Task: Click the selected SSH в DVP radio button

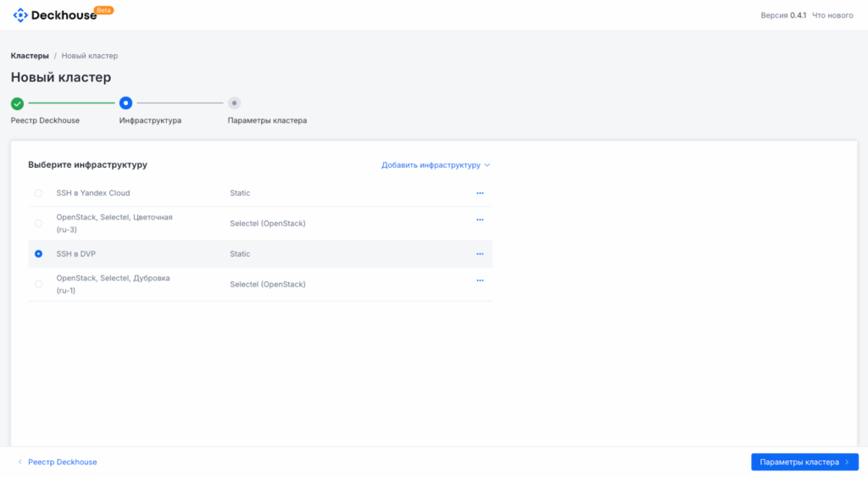Action: tap(38, 254)
